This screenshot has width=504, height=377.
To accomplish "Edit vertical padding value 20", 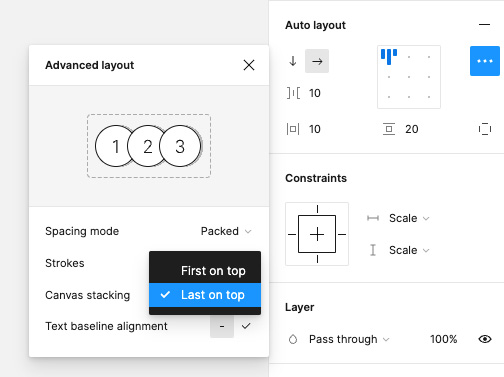I will (x=412, y=129).
